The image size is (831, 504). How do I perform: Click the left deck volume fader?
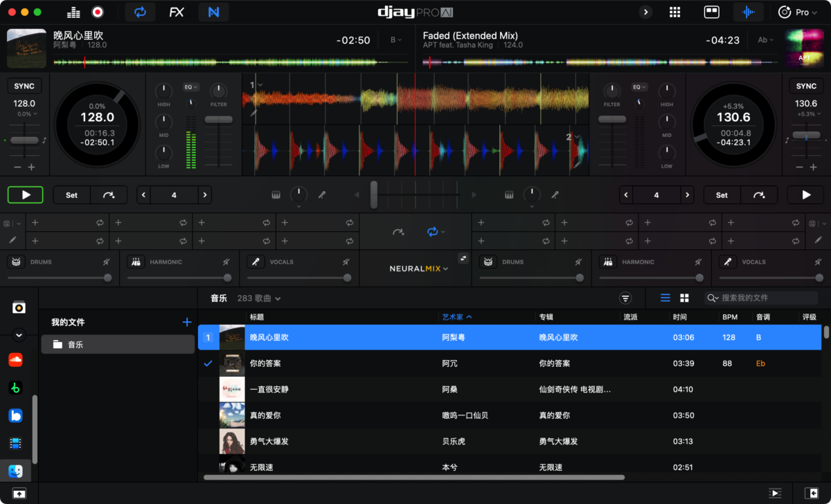click(219, 120)
